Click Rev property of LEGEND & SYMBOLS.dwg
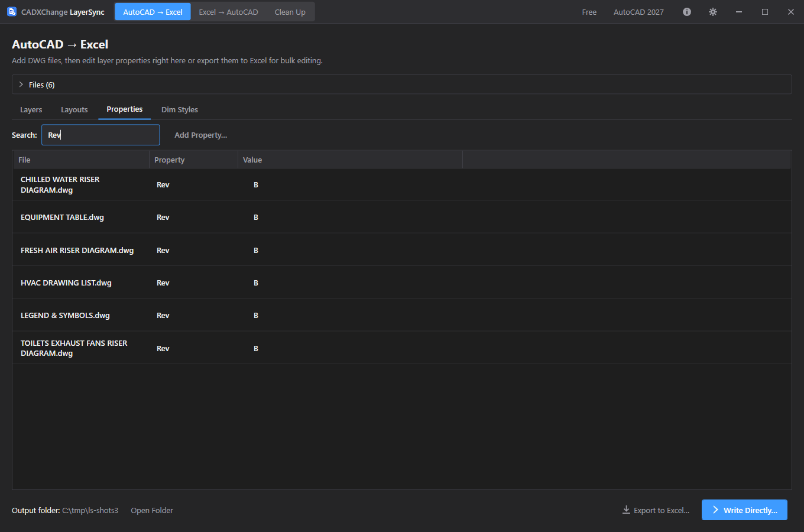This screenshot has width=804, height=532. [163, 315]
